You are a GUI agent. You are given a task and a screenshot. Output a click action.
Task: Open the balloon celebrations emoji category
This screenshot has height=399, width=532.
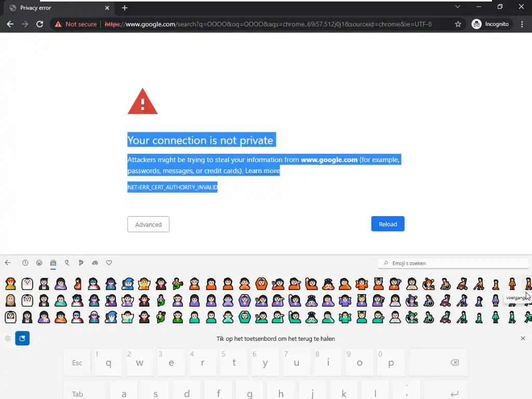pos(67,262)
